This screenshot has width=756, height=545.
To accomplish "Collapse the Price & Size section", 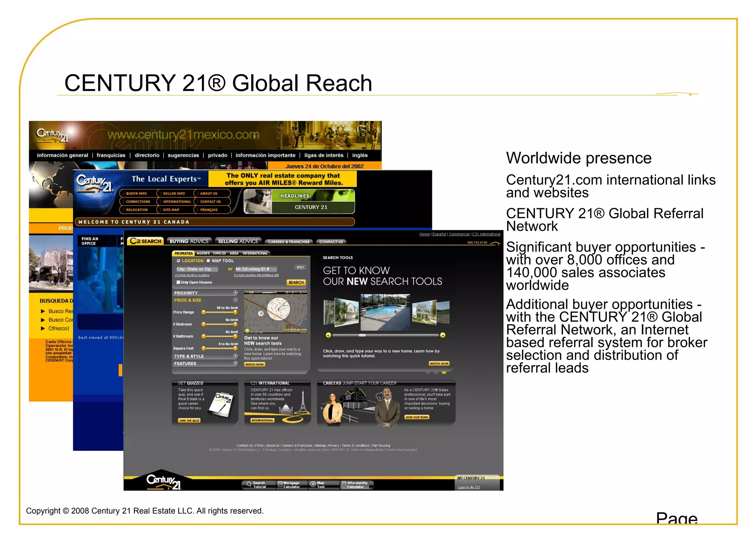I will coord(236,300).
